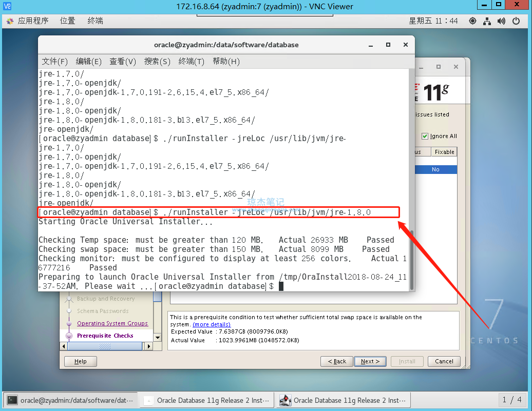Click the steps list scroll-down arrow
This screenshot has width=532, height=411.
tap(158, 338)
